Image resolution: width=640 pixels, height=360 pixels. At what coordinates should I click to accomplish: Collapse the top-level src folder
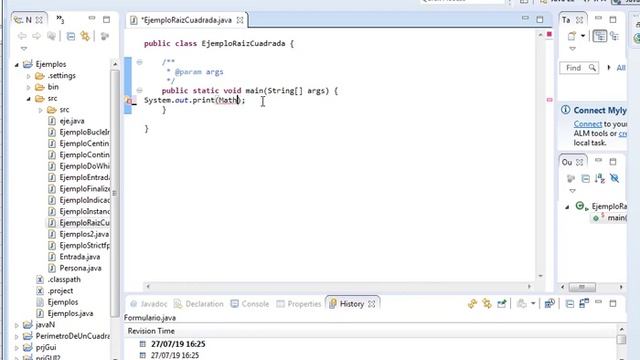click(29, 99)
